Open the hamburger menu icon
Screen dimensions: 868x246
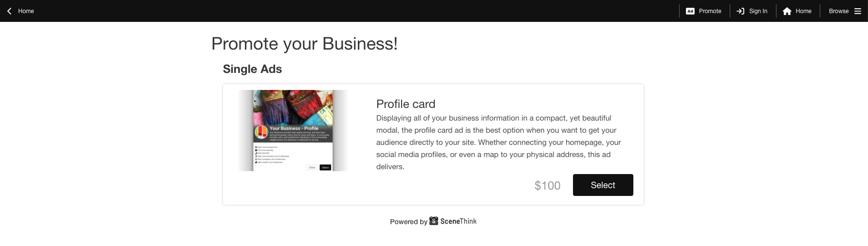click(858, 11)
